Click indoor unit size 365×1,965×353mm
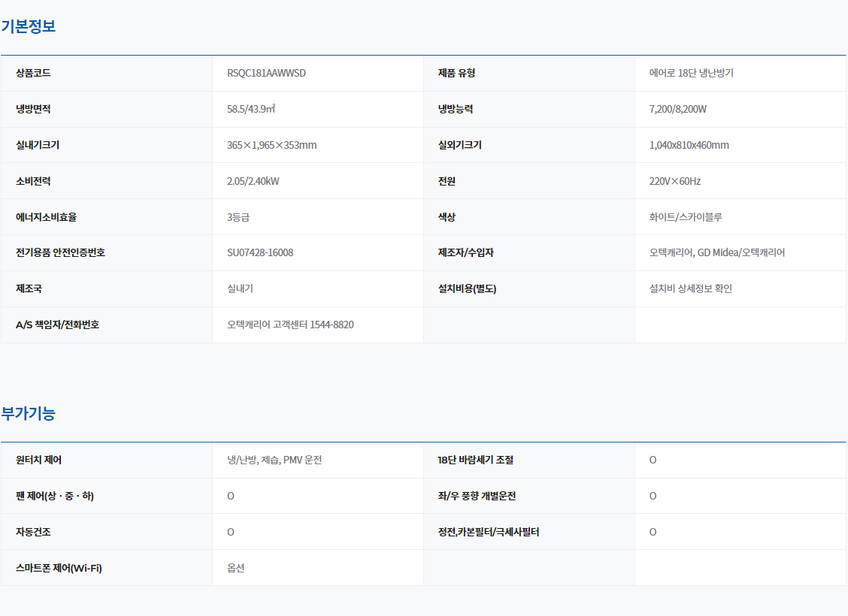The image size is (848, 616). 271,145
